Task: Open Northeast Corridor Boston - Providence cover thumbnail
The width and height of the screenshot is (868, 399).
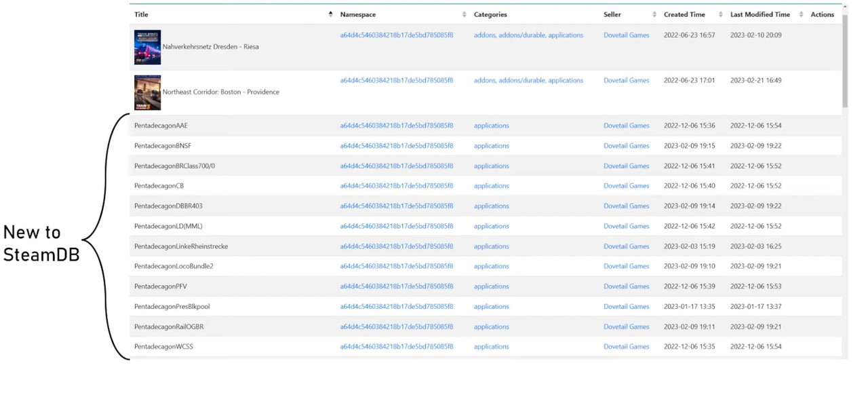Action: [147, 92]
